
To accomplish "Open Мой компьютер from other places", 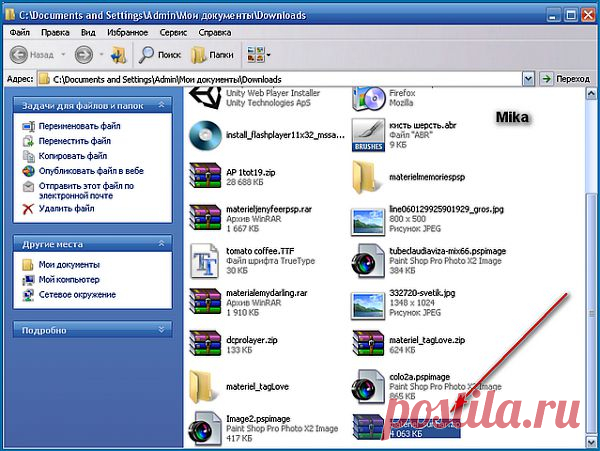I will coord(68,280).
